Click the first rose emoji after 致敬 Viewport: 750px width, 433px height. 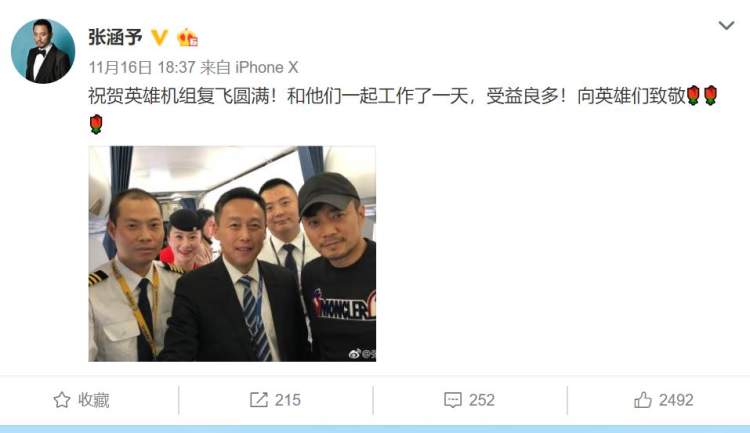pyautogui.click(x=693, y=96)
